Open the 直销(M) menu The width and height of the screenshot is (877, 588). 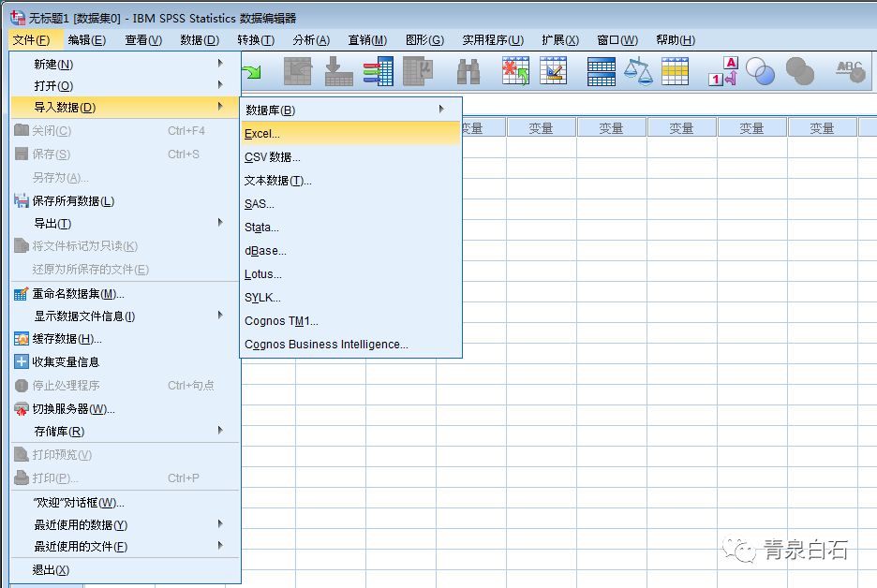(367, 39)
